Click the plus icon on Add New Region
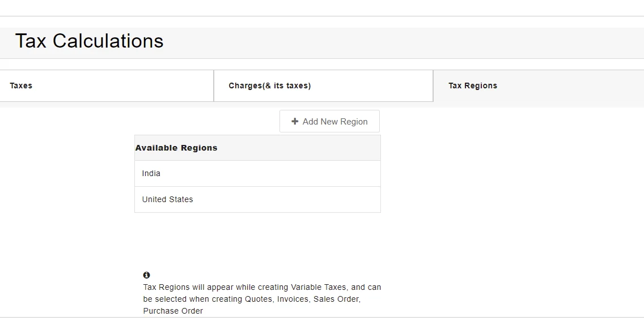Viewport: 644px width, 321px height. [295, 121]
